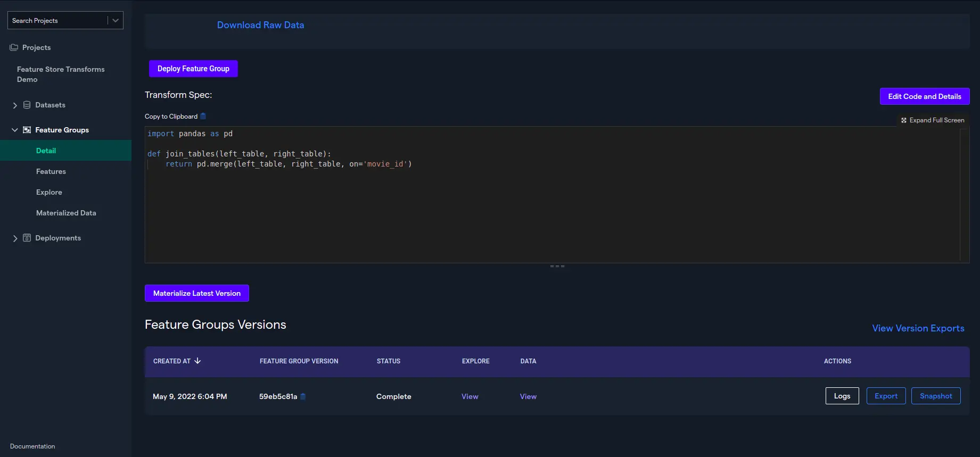Image resolution: width=980 pixels, height=457 pixels.
Task: Click the Feature Group Version column header
Action: [299, 361]
